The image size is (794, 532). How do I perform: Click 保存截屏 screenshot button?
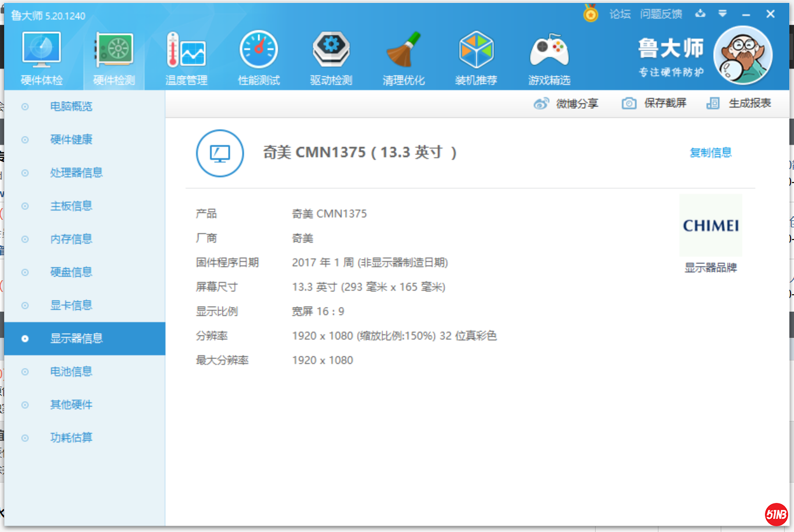pos(654,103)
